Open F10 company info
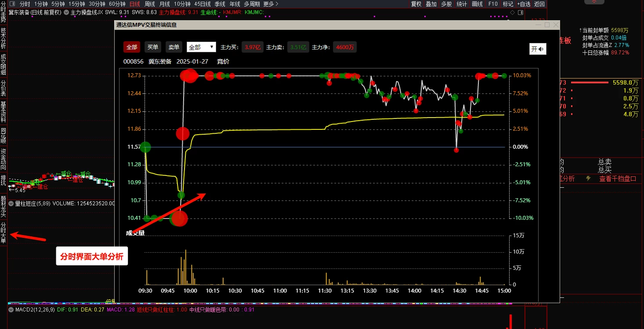644x329 pixels. click(493, 4)
